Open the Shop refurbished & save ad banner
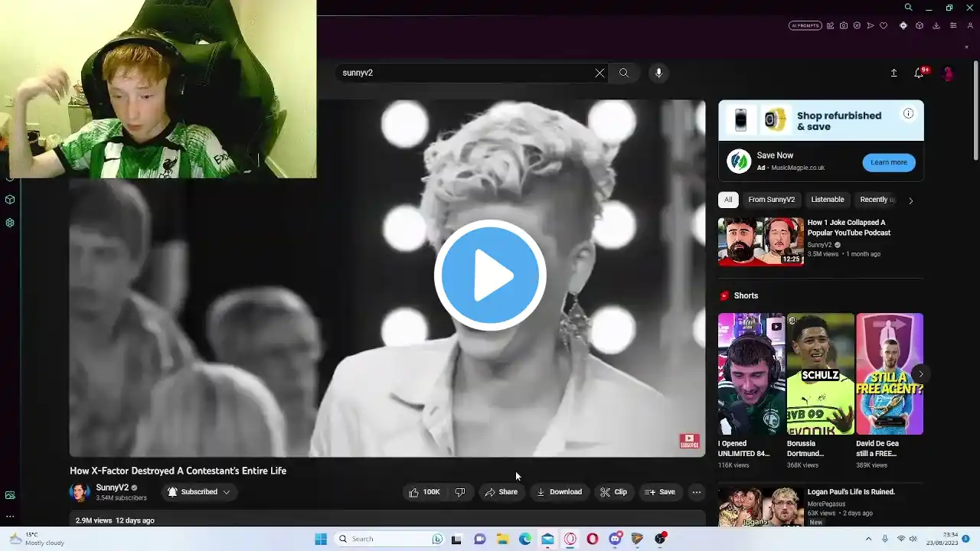This screenshot has width=980, height=551. pos(821,121)
